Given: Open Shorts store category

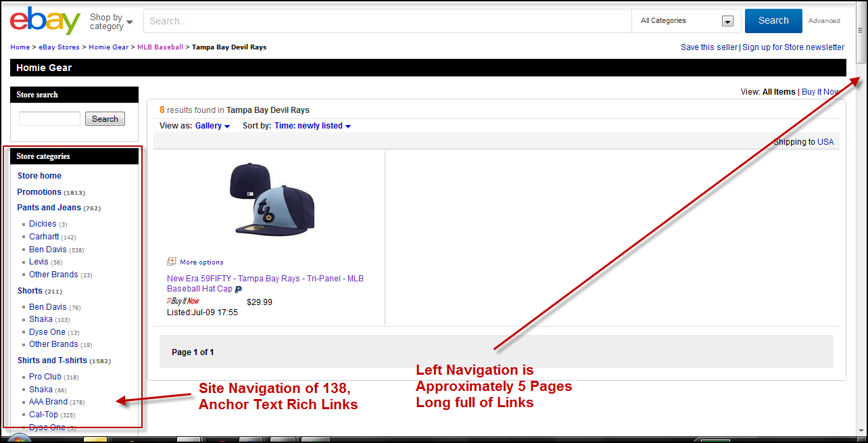Looking at the screenshot, I should [x=30, y=291].
